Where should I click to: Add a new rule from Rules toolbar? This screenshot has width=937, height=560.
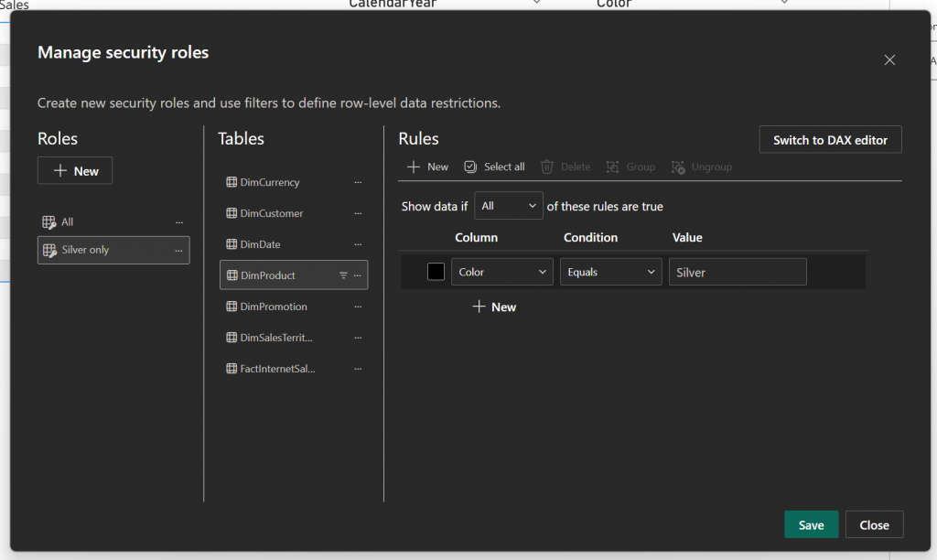click(427, 167)
